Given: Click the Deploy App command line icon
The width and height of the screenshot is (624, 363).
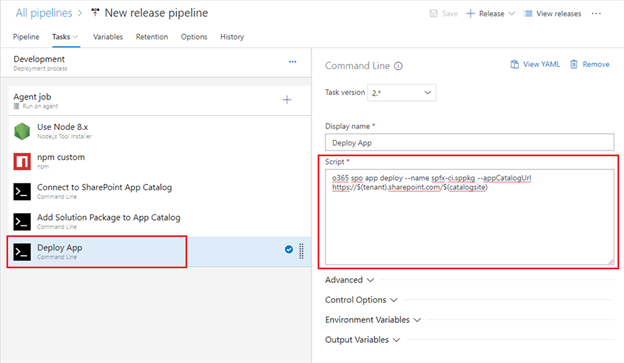Looking at the screenshot, I should [x=22, y=252].
